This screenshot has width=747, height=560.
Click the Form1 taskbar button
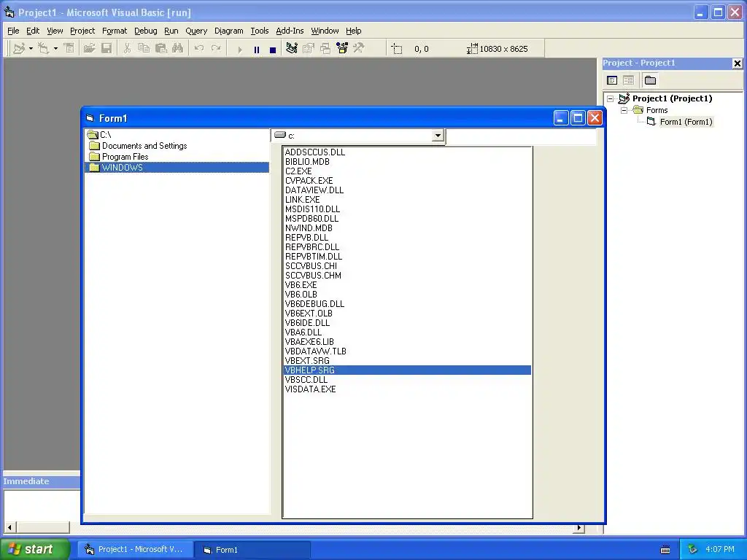point(253,550)
